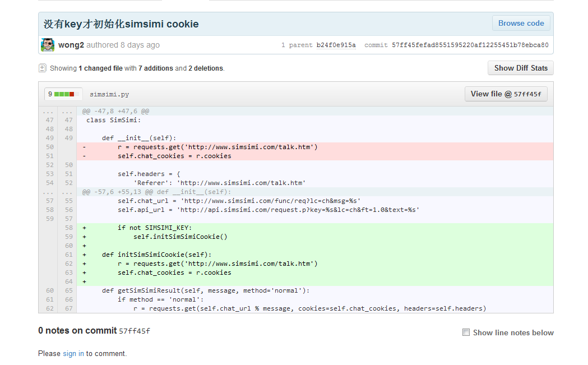Click the commit title heading text
The width and height of the screenshot is (588, 365).
(x=121, y=24)
